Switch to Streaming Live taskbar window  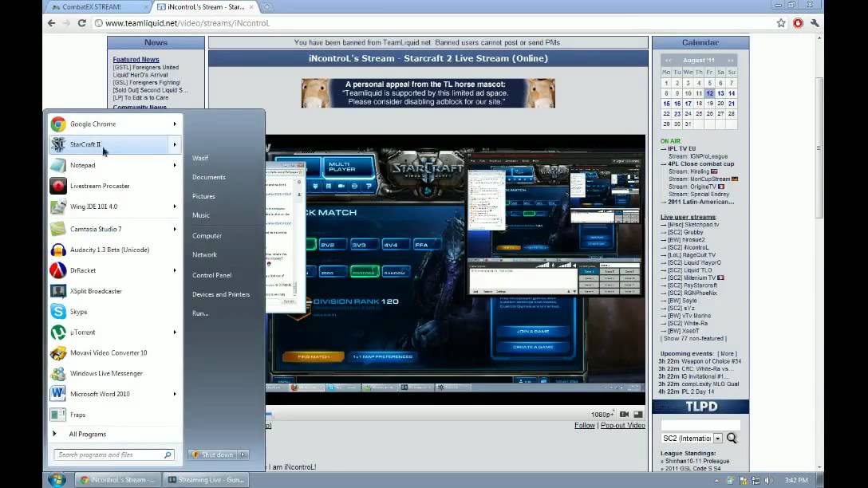(207, 480)
